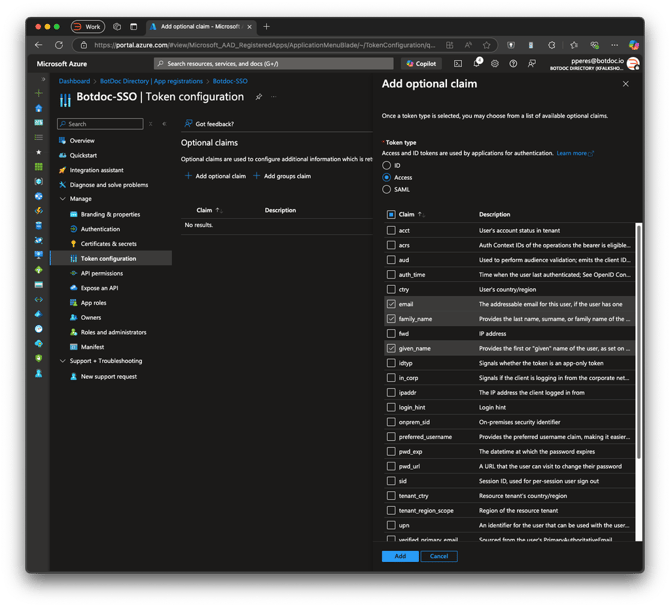Collapse Support + Troubleshooting section
This screenshot has height=607, width=670.
(63, 361)
